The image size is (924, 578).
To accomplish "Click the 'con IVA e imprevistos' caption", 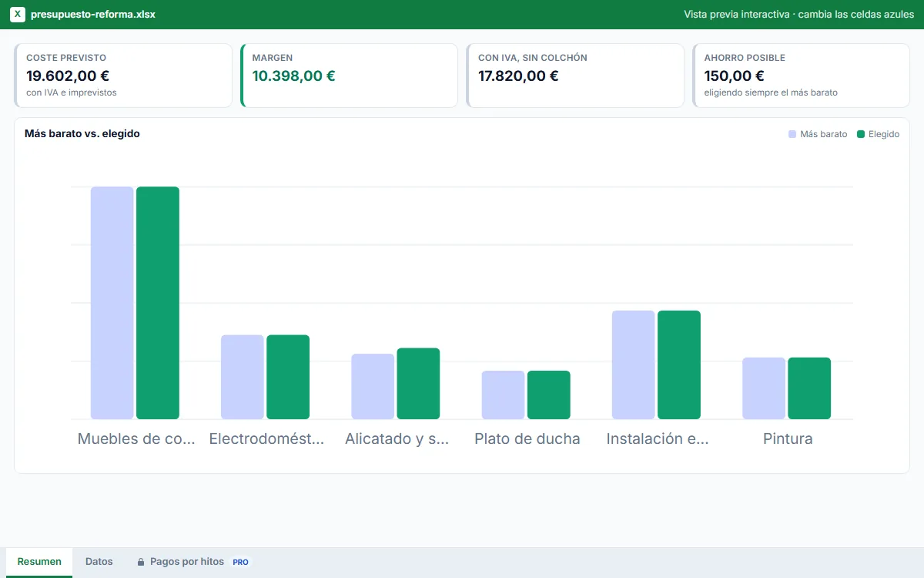I will [72, 92].
